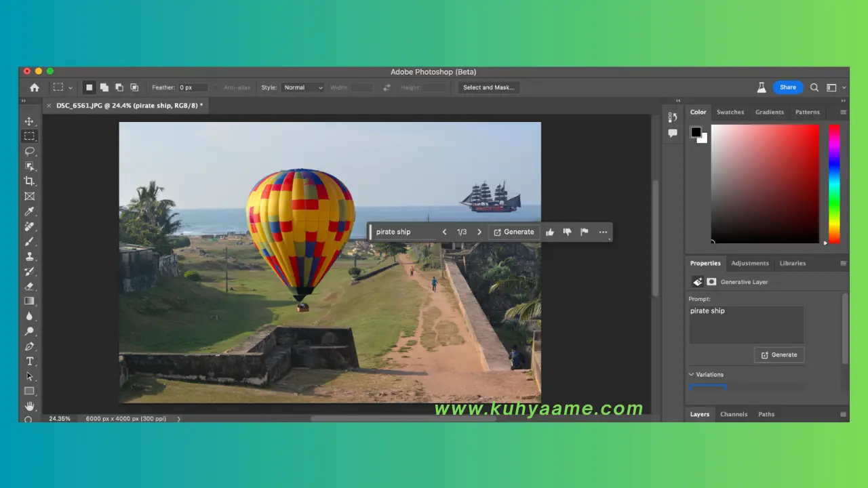The image size is (868, 488).
Task: Select the Hand tool
Action: tap(29, 406)
